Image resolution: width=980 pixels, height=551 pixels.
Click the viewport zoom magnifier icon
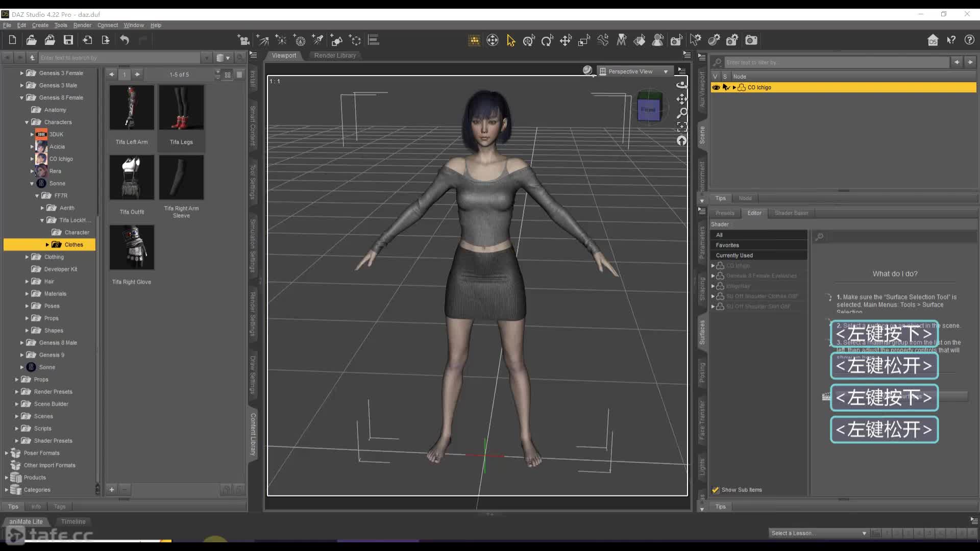[681, 113]
